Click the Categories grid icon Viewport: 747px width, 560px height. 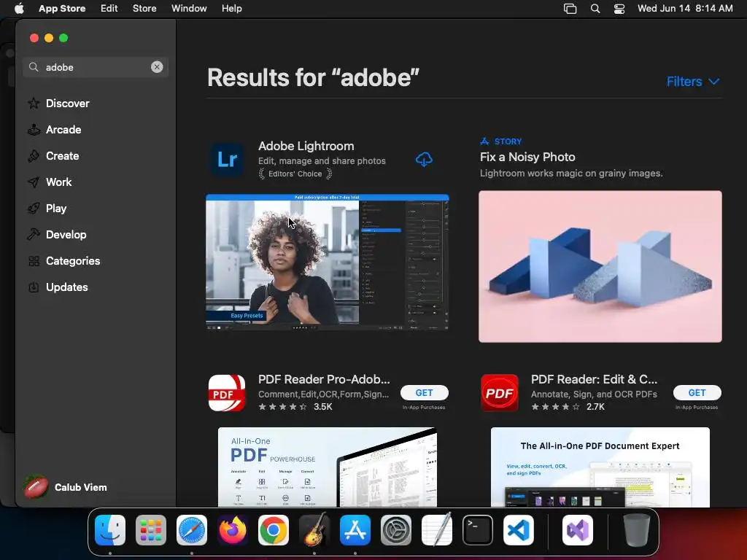34,261
